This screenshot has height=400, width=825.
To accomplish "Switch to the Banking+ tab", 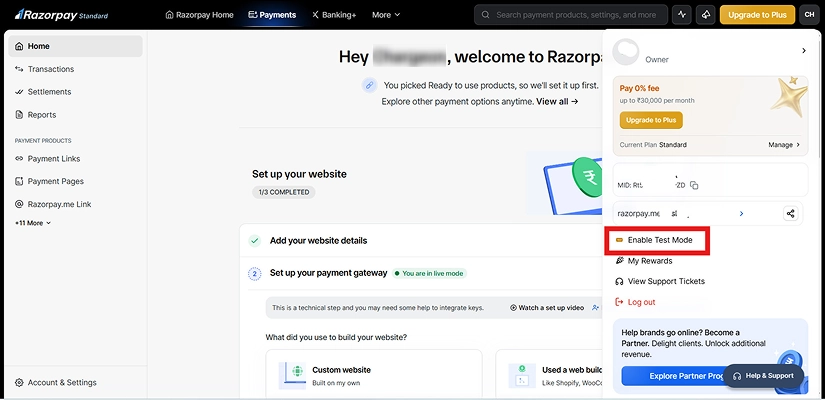I will tap(334, 15).
